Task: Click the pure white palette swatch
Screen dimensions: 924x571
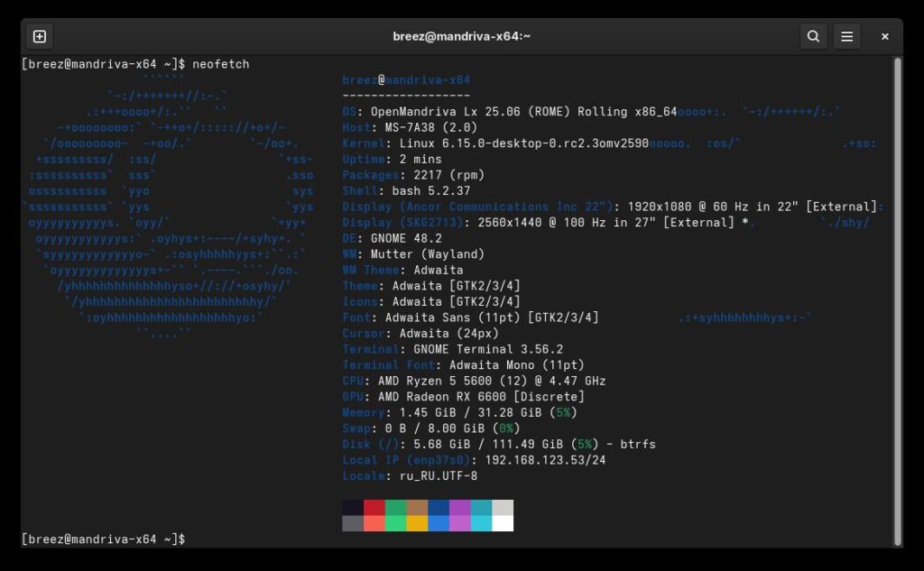Action: 503,523
